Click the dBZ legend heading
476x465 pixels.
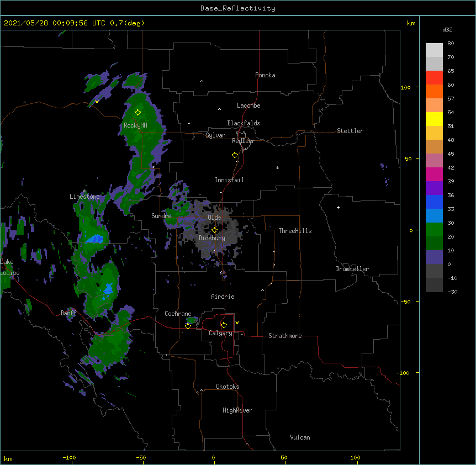pos(447,30)
